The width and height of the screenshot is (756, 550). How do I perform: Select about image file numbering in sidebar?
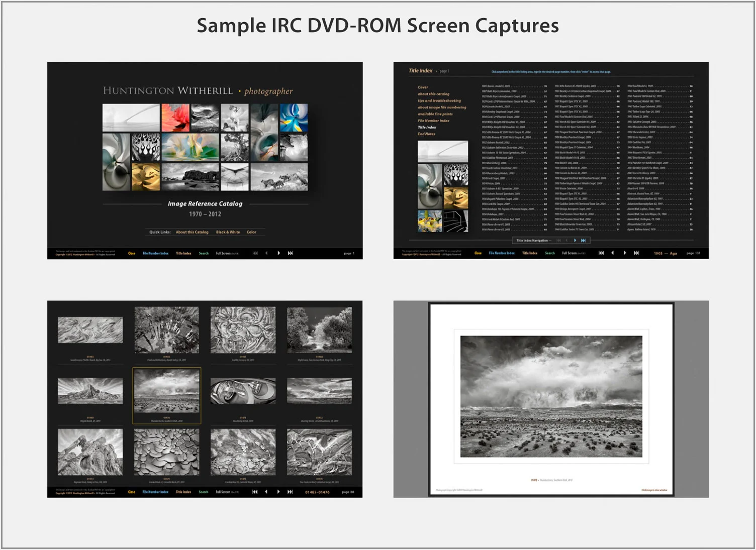point(442,107)
